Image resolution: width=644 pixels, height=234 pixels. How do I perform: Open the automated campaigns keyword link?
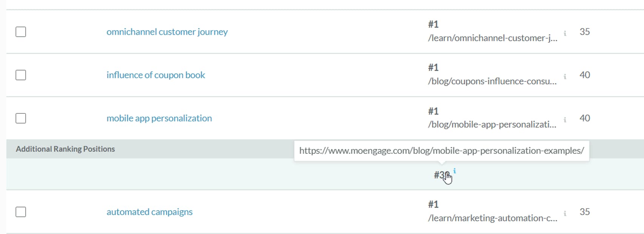[x=149, y=212]
